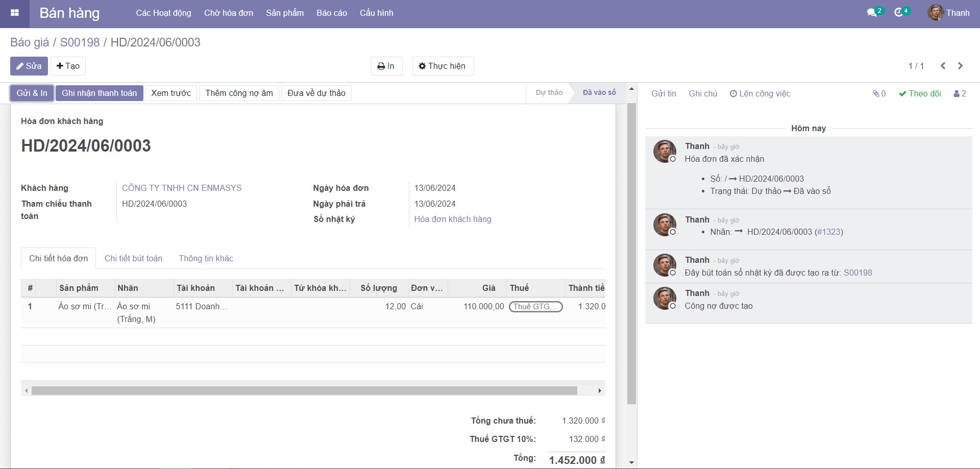This screenshot has width=980, height=469.
Task: Open the attachments paperclip counter
Action: tap(879, 93)
